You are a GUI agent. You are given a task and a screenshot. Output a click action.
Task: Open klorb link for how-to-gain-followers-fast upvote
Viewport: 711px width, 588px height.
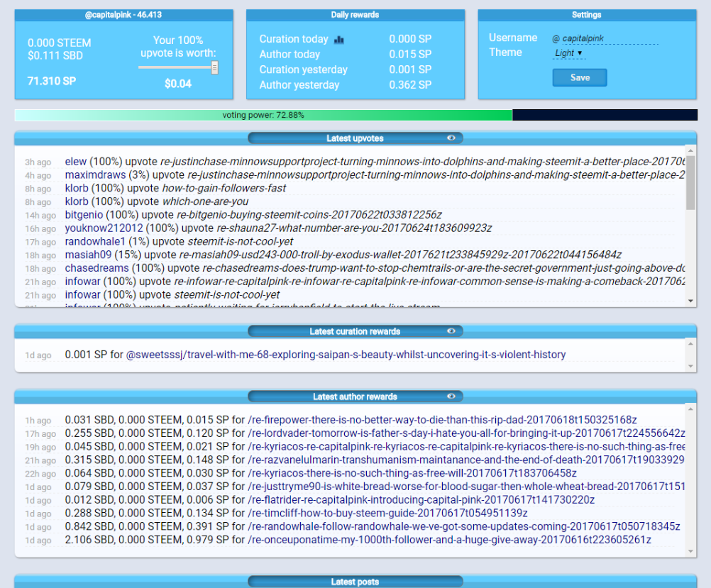coord(77,188)
